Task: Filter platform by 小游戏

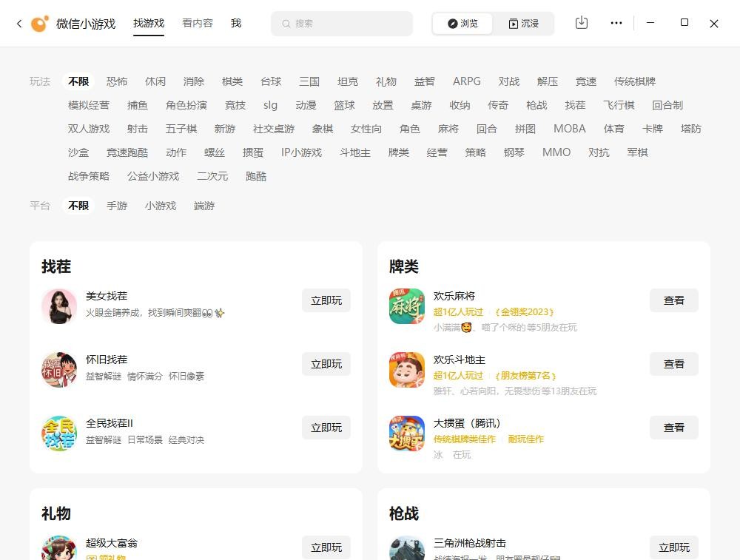Action: pyautogui.click(x=161, y=206)
